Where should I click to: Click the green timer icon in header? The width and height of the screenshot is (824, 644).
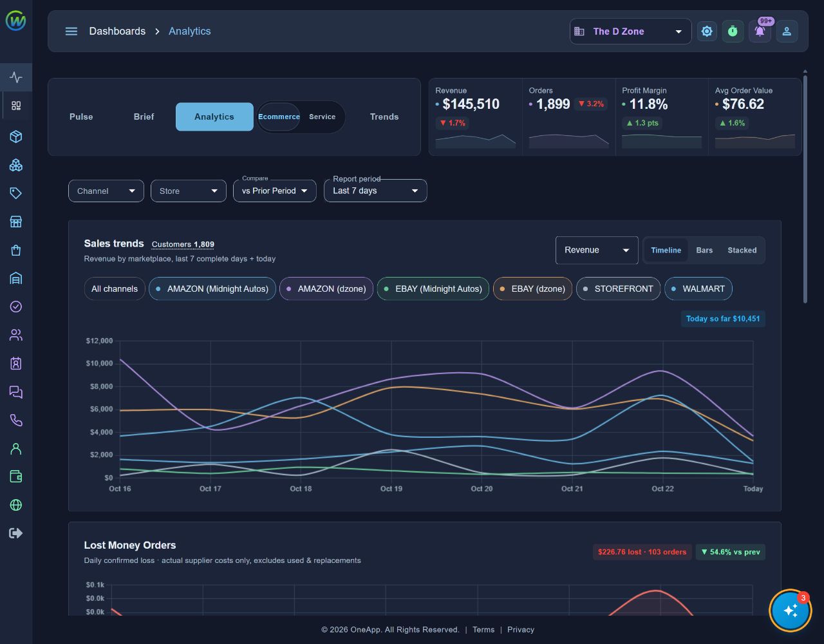point(733,31)
